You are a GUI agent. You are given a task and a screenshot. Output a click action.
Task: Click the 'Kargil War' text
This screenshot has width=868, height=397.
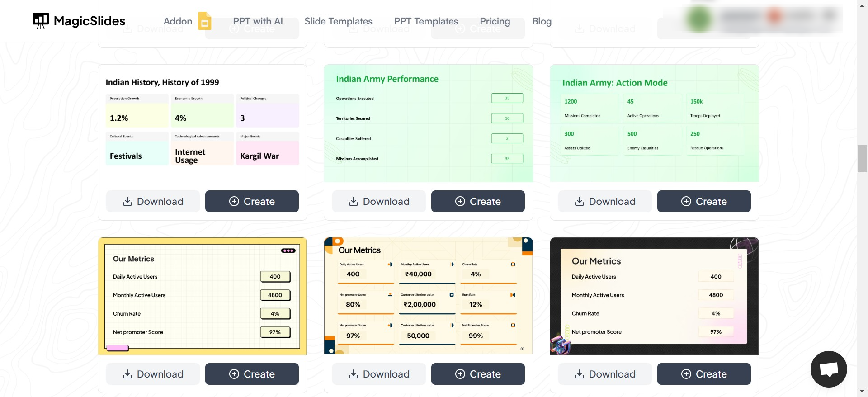pyautogui.click(x=259, y=156)
